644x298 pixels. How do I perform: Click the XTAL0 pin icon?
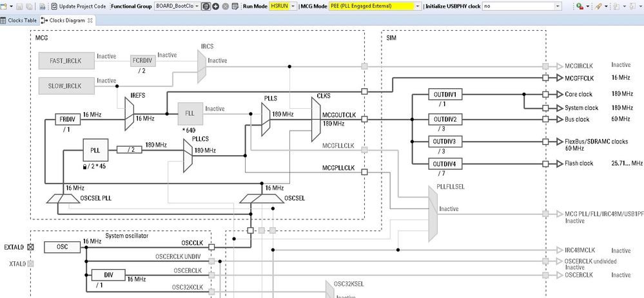pyautogui.click(x=30, y=264)
